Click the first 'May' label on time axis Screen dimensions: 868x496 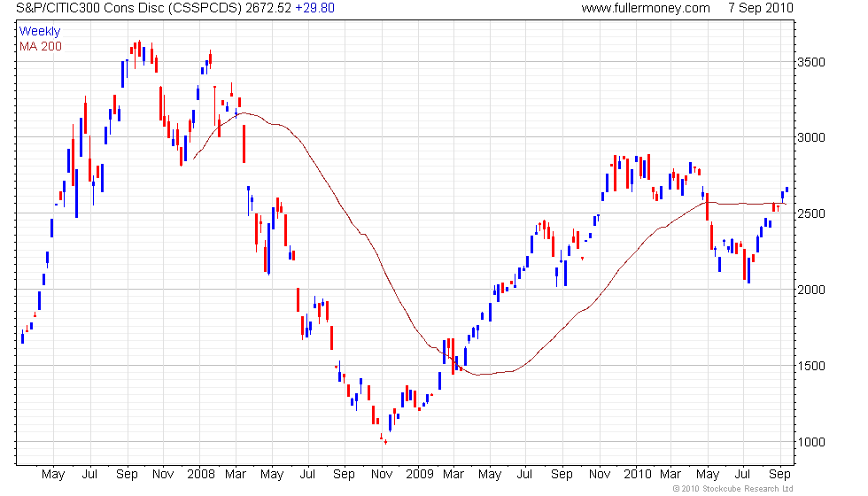[53, 475]
